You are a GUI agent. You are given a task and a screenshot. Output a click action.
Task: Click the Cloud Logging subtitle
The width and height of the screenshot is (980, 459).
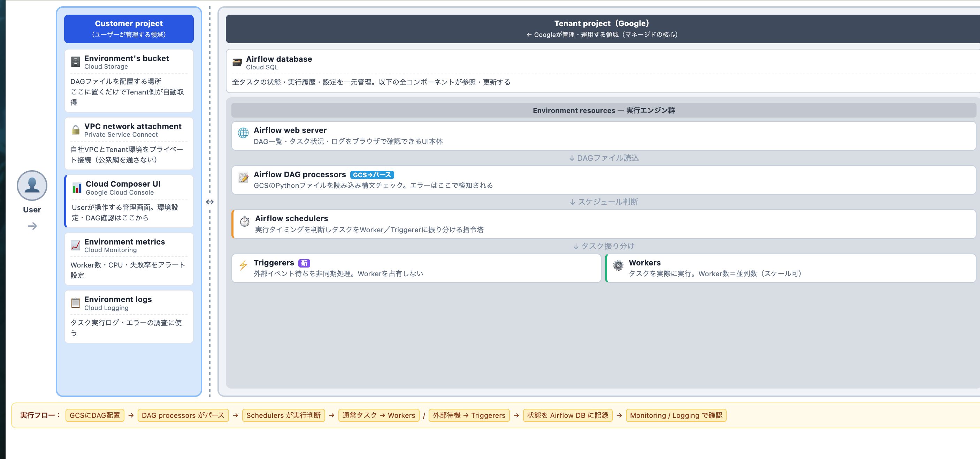coord(107,308)
